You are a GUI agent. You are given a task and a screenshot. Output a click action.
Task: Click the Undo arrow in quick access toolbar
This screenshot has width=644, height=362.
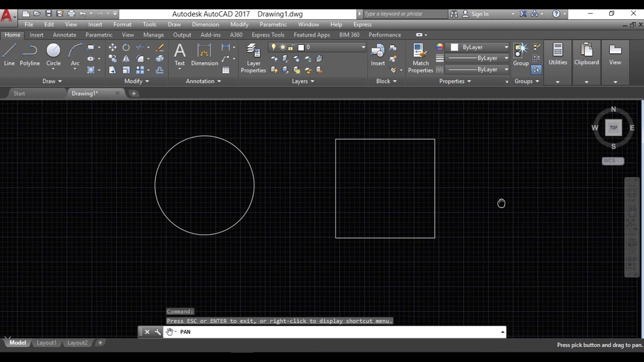pyautogui.click(x=83, y=14)
